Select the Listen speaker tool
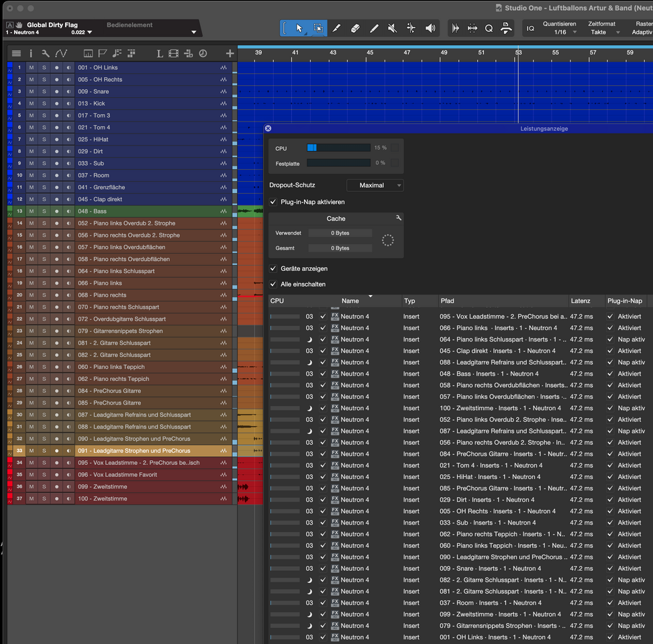 tap(430, 28)
